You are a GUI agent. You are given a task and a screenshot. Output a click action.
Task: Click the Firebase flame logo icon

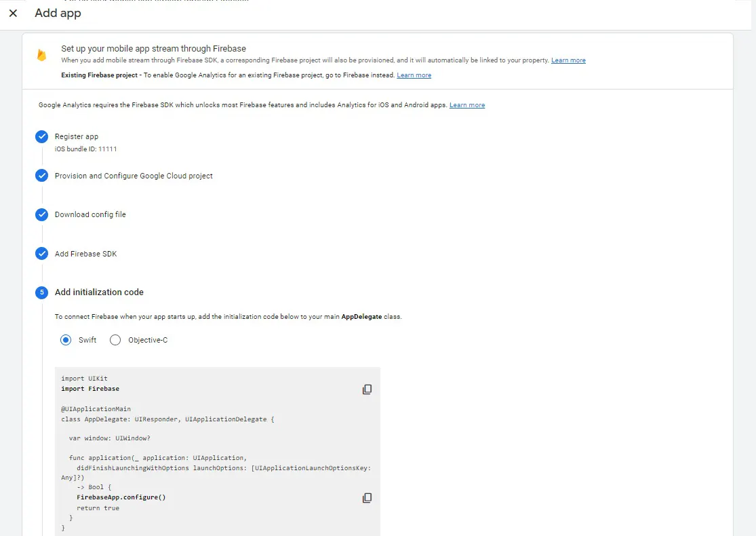[42, 55]
